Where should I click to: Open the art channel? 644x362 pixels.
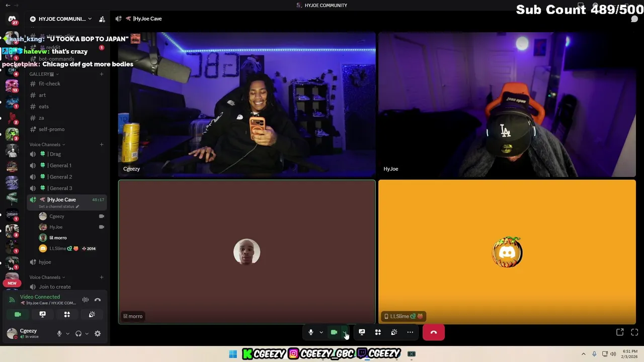(x=66, y=95)
